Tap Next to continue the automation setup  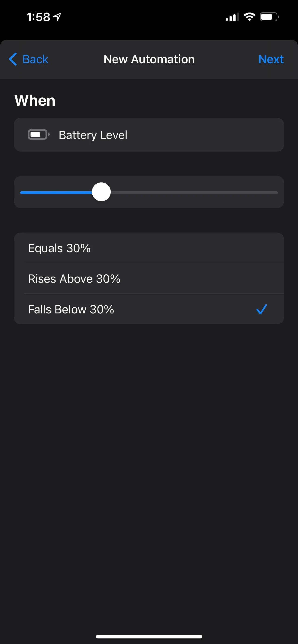(271, 59)
